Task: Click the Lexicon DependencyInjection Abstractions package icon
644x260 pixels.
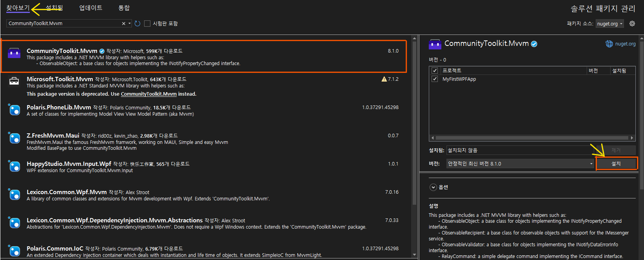Action: (14, 223)
